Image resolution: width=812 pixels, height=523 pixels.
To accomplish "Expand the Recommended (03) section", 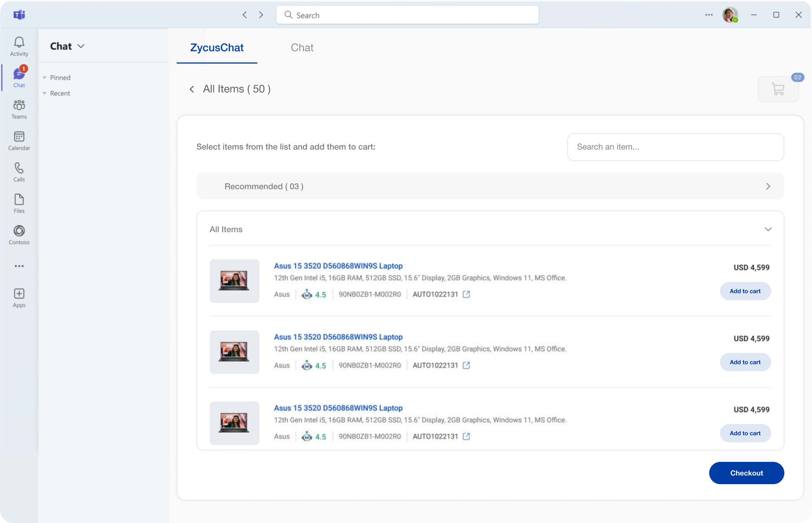I will coord(490,186).
